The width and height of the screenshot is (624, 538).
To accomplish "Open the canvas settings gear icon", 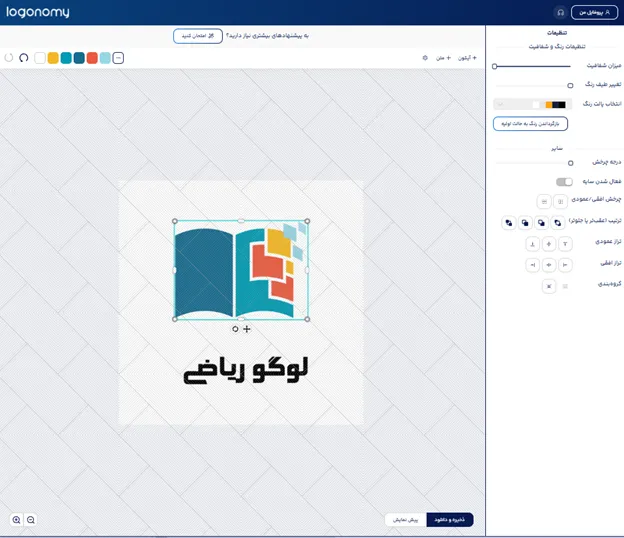I will tap(425, 58).
